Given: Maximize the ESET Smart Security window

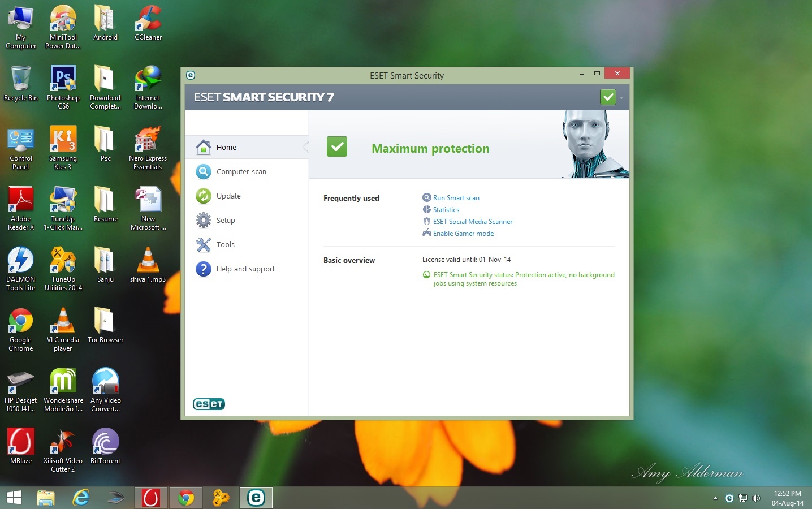Looking at the screenshot, I should [597, 74].
